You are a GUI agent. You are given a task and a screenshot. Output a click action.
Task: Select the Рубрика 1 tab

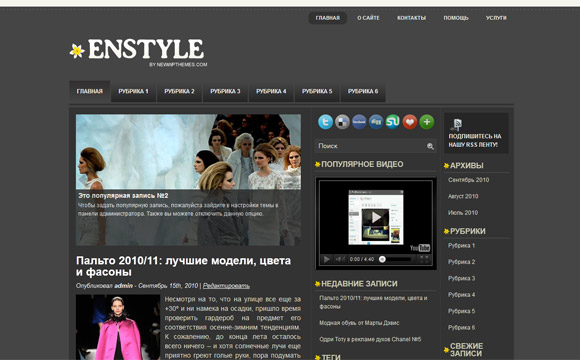point(133,91)
